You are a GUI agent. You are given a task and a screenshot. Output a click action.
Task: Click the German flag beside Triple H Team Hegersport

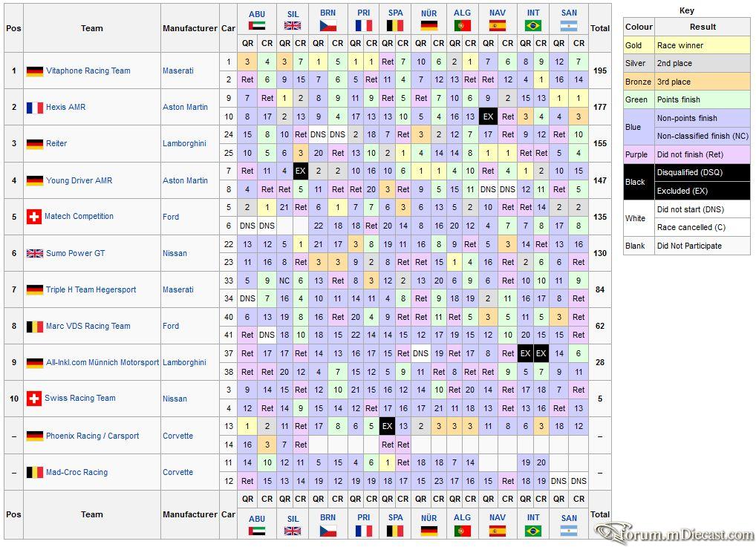[35, 289]
